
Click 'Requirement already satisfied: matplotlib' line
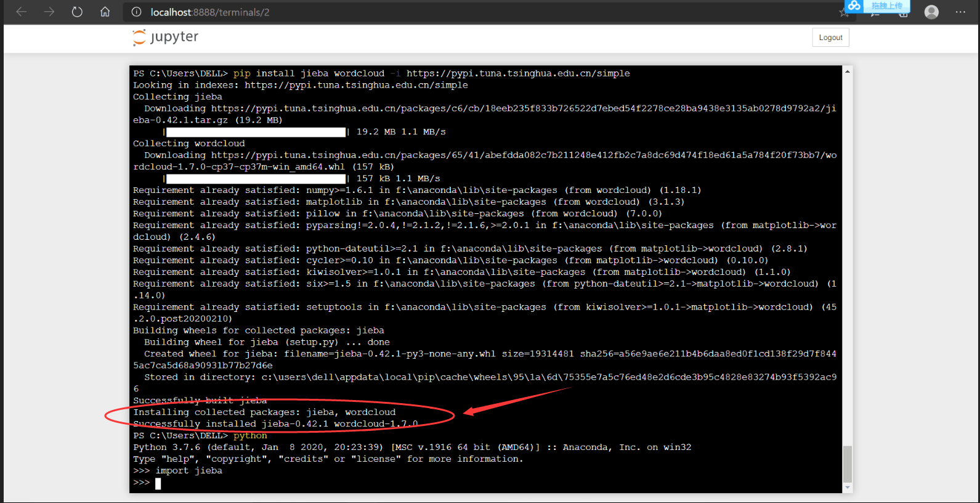coord(409,202)
